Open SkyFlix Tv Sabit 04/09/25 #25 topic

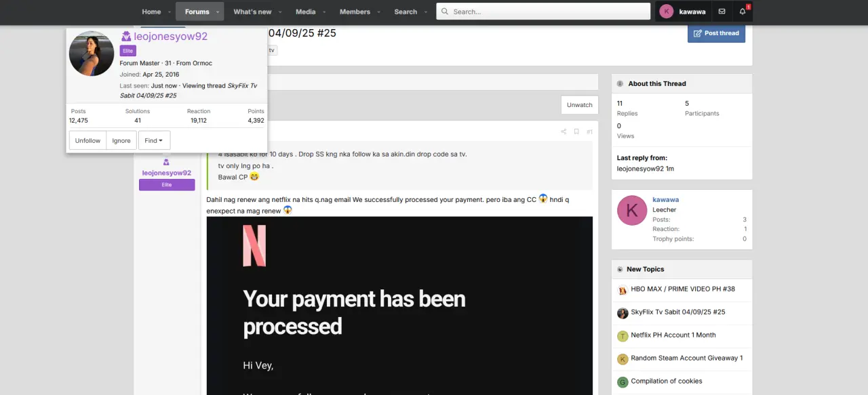coord(678,312)
